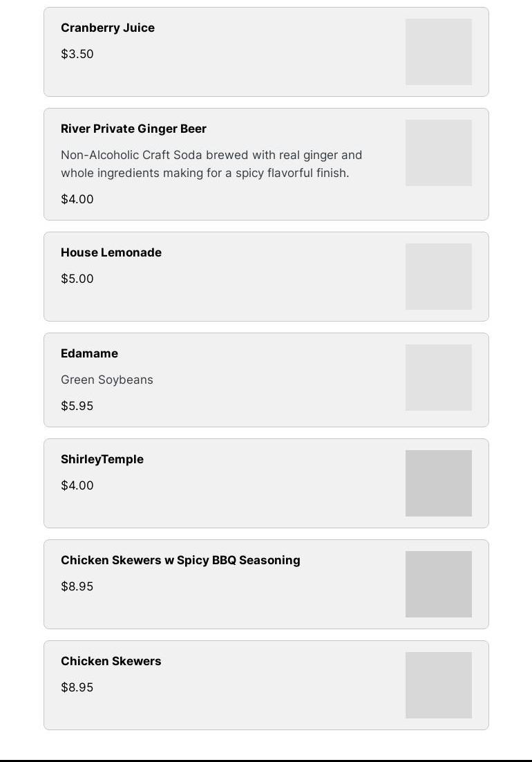
Task: Open the ShirleyTemple item thumbnail
Action: (x=438, y=483)
